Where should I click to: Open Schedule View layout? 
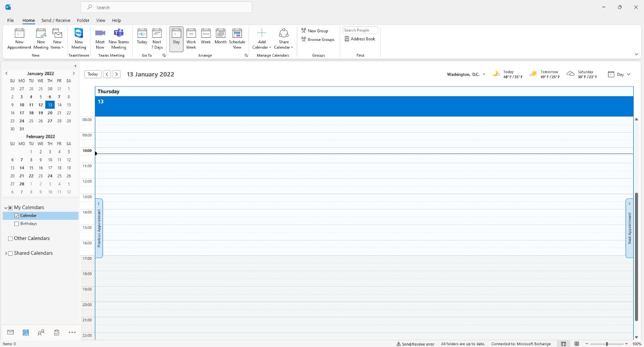pyautogui.click(x=237, y=39)
